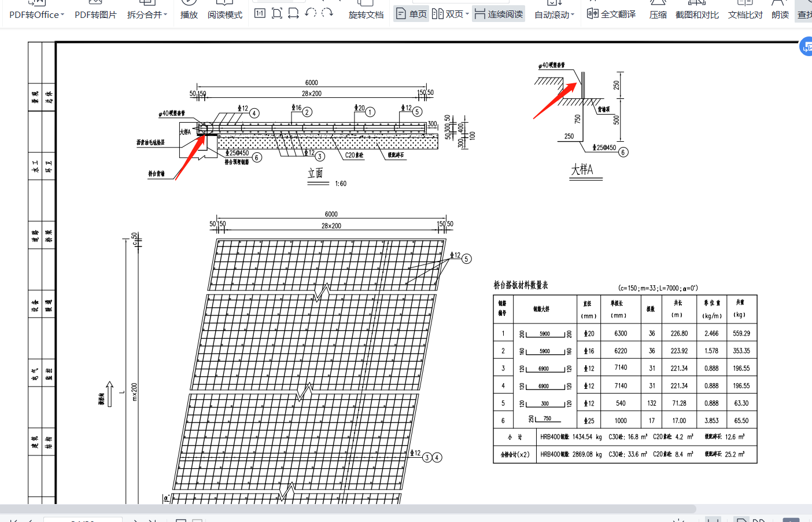Click 朗读 read-aloud
The image size is (812, 522).
tap(780, 14)
